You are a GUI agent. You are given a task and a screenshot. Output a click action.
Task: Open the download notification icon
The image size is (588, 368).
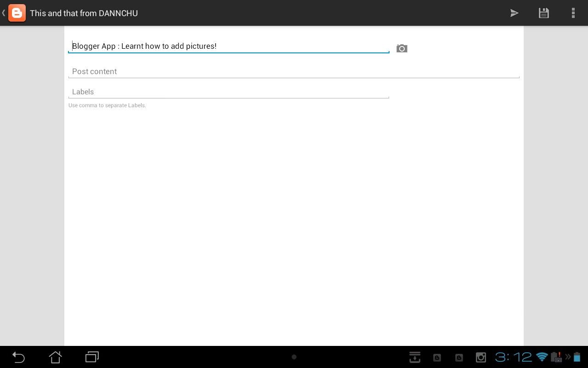[x=415, y=357]
